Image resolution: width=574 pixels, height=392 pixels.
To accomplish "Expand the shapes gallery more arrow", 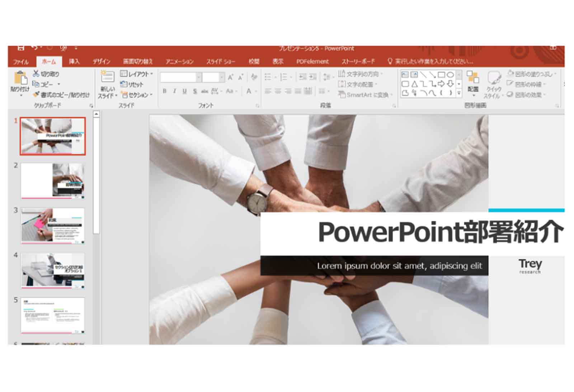I will 459,93.
